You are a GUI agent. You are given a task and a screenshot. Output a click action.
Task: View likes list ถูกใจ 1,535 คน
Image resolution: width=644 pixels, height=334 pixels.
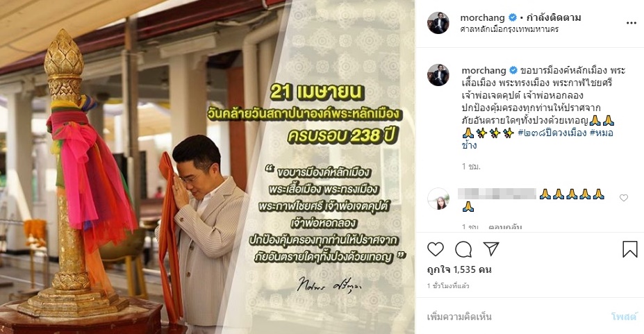tap(459, 269)
